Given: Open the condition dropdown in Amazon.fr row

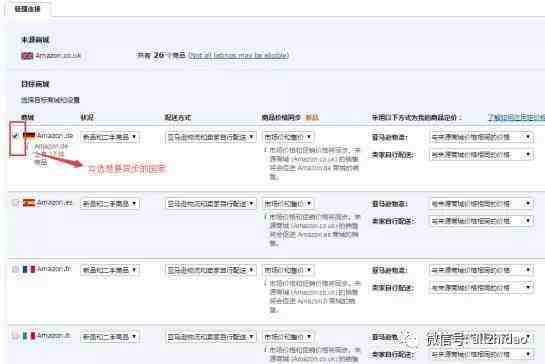Looking at the screenshot, I should click(110, 270).
